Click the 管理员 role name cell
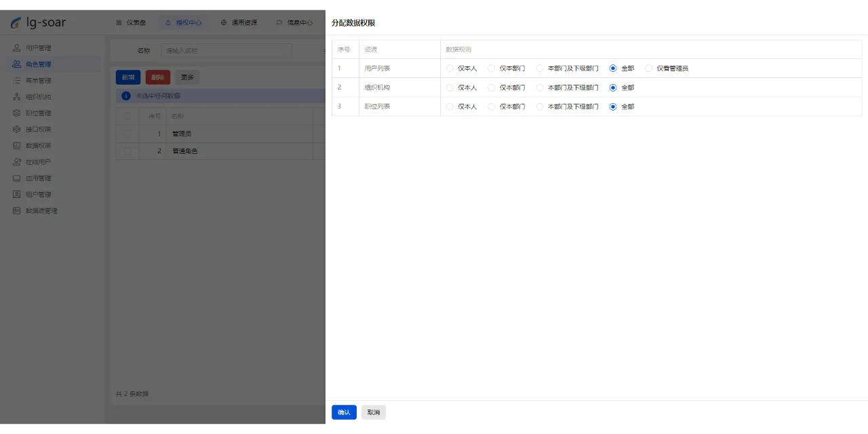 tap(239, 134)
